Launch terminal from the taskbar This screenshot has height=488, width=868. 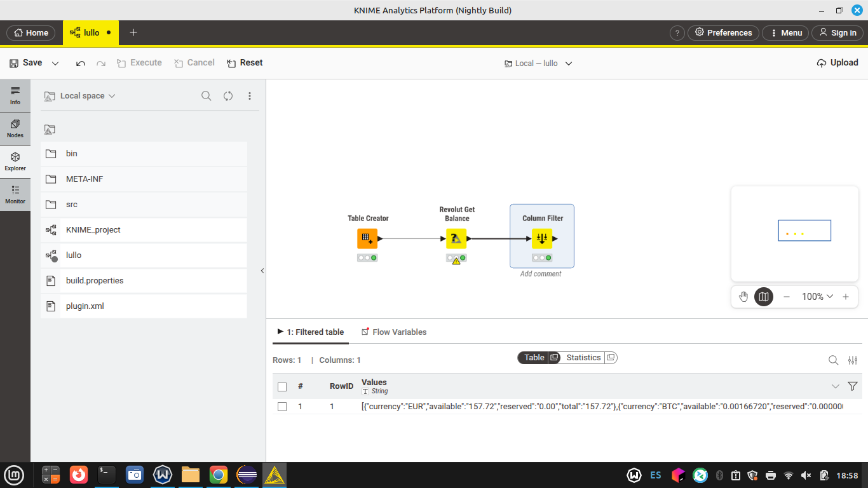pyautogui.click(x=107, y=475)
